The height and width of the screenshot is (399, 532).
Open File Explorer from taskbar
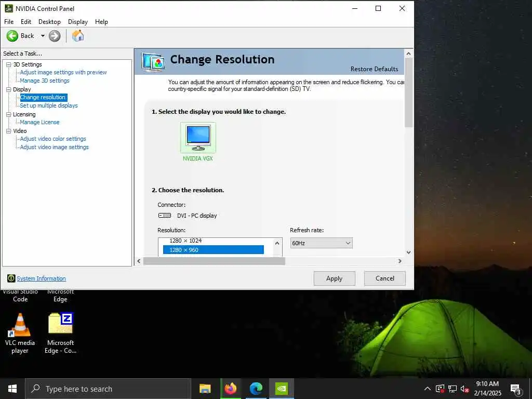(205, 389)
